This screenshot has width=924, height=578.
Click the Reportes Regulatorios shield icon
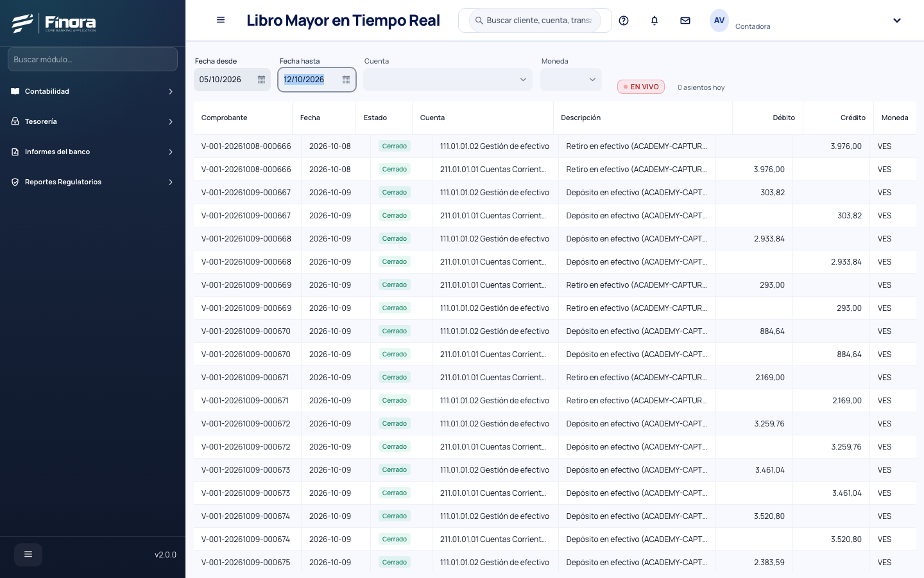tap(15, 182)
